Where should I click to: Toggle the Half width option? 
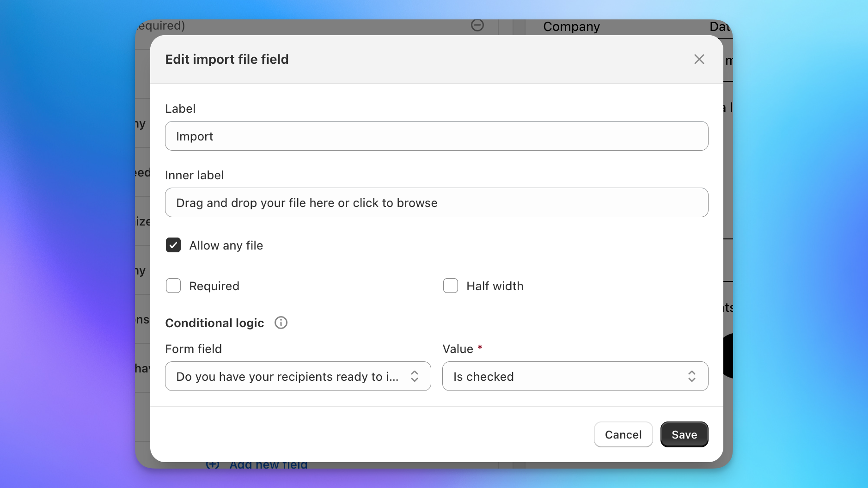[x=451, y=286]
